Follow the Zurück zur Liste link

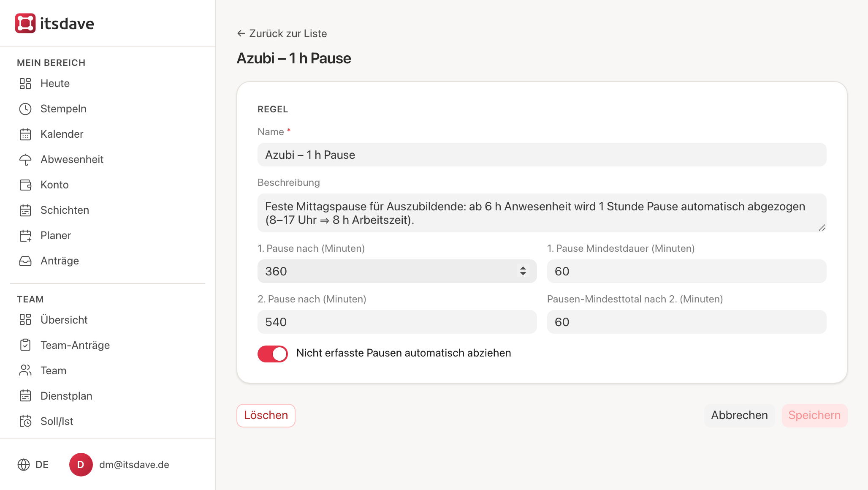coord(282,33)
